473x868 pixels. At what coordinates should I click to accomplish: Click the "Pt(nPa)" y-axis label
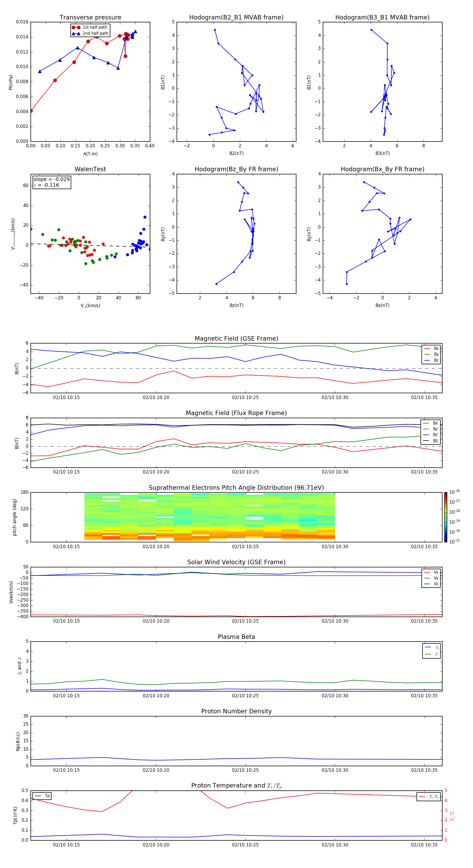pos(11,82)
